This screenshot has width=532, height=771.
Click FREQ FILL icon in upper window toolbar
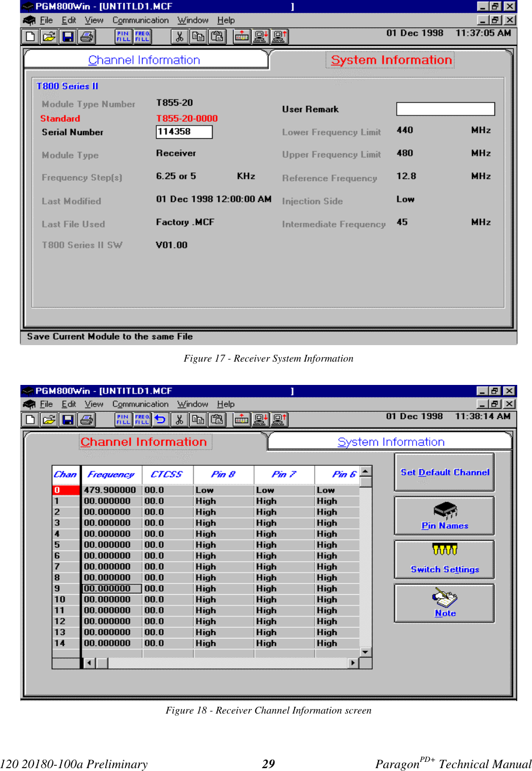point(142,37)
